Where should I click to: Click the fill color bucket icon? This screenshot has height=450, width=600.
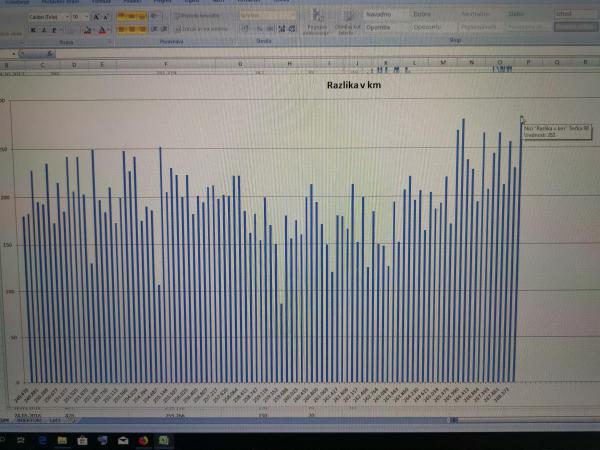point(89,30)
